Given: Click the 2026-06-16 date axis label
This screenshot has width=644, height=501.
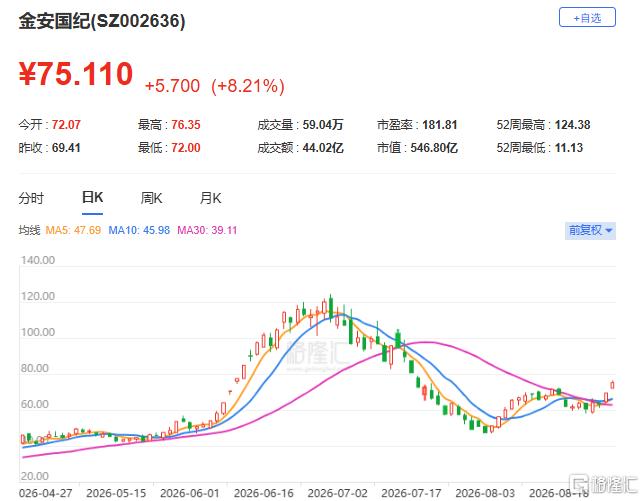Looking at the screenshot, I should pos(264,493).
